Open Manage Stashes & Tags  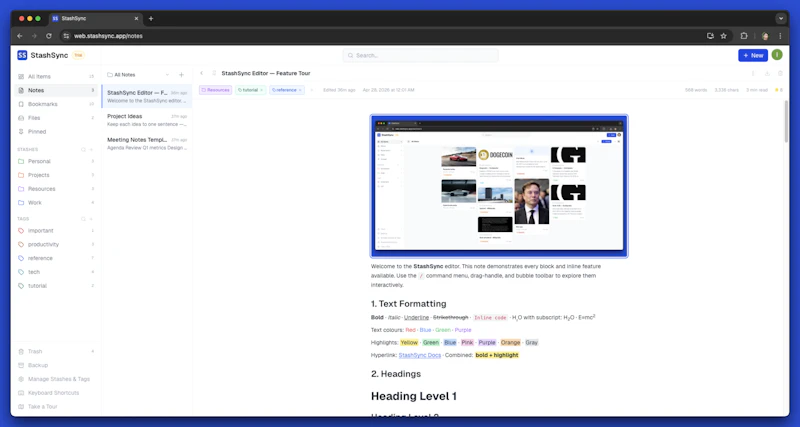click(x=56, y=379)
